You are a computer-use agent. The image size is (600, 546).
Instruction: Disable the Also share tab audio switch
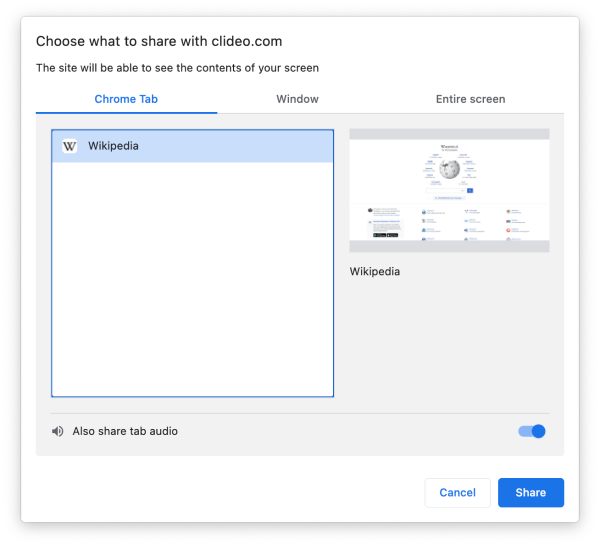(532, 431)
